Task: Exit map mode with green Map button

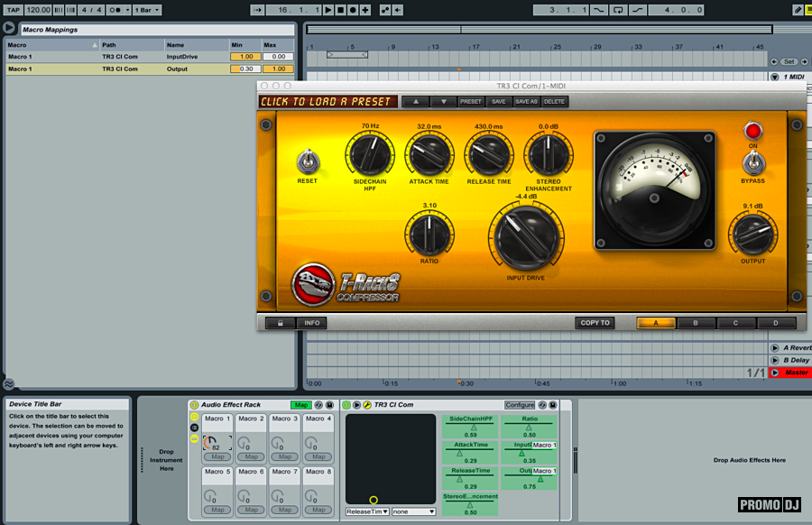Action: coord(300,405)
